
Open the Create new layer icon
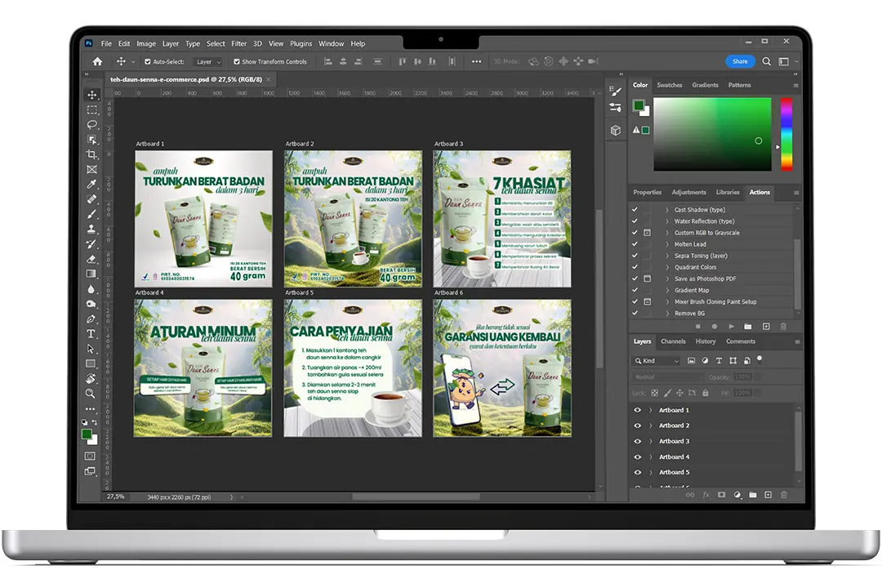click(768, 495)
